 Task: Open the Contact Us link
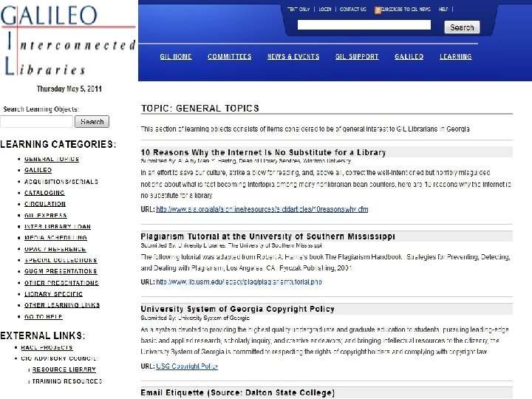click(353, 9)
